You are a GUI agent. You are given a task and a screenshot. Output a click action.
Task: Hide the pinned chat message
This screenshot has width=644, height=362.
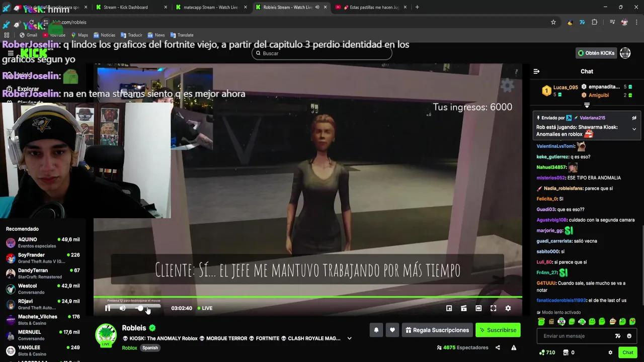point(634,118)
